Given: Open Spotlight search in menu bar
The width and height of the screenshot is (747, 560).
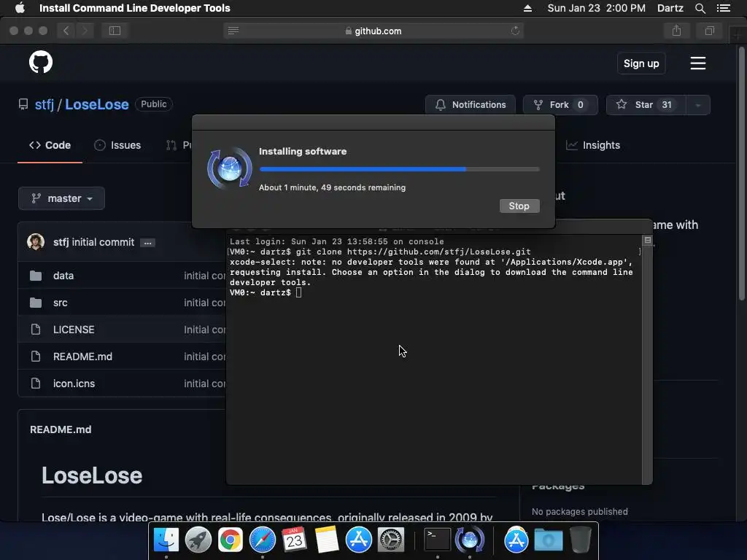Looking at the screenshot, I should 700,8.
